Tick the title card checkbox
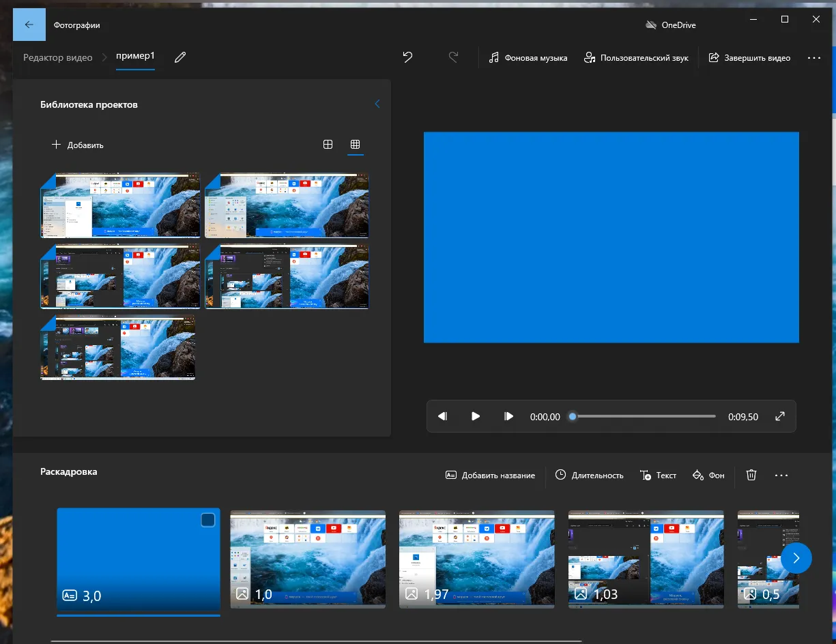 [x=207, y=521]
